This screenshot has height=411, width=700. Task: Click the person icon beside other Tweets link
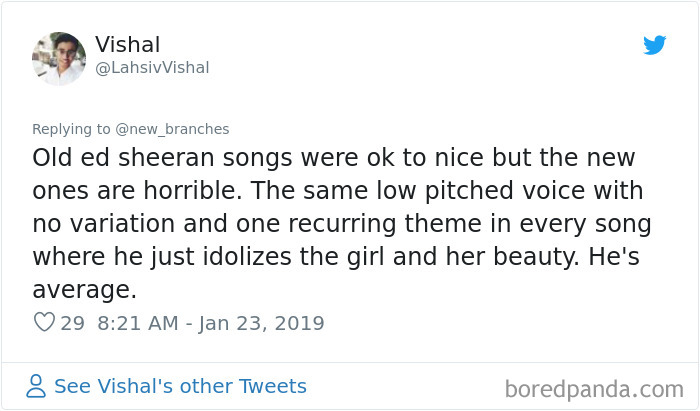(x=36, y=386)
